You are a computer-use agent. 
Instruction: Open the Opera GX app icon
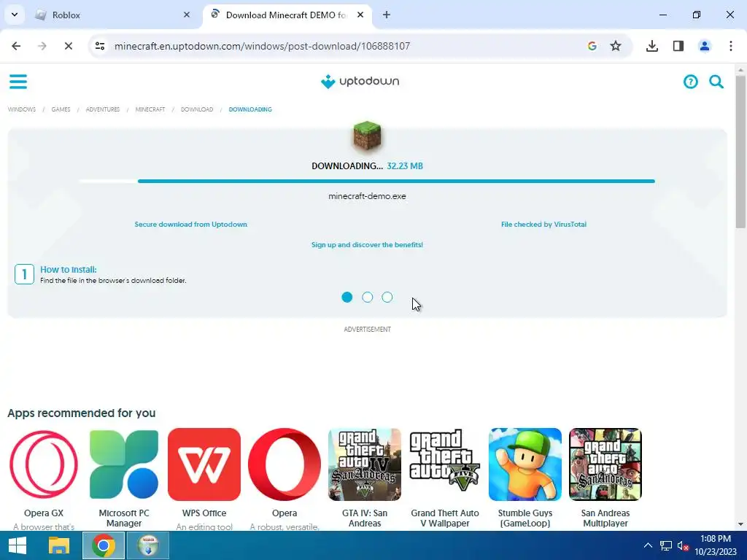pyautogui.click(x=44, y=464)
